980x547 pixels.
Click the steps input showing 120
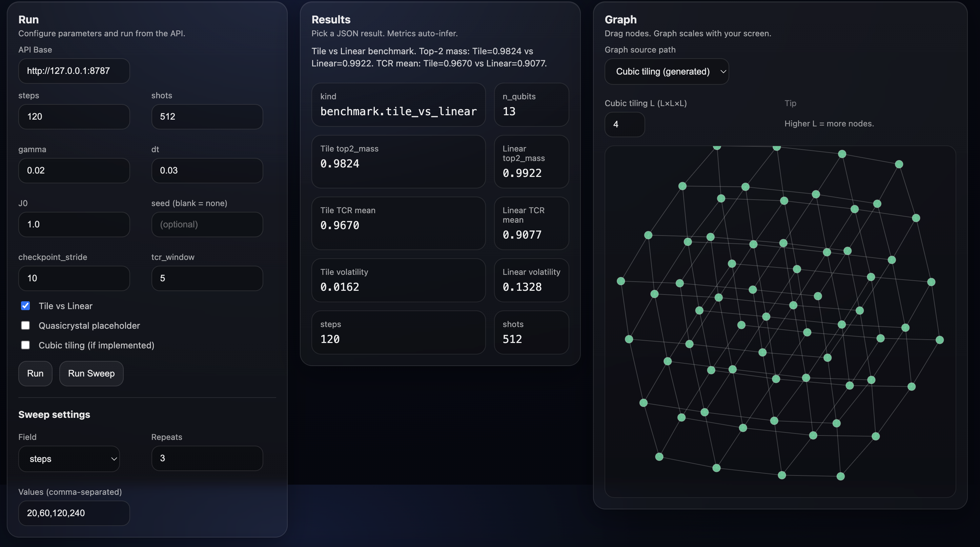tap(74, 116)
